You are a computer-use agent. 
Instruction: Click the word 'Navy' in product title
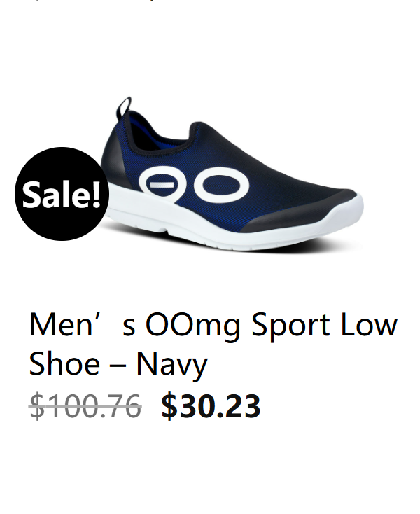pyautogui.click(x=172, y=365)
